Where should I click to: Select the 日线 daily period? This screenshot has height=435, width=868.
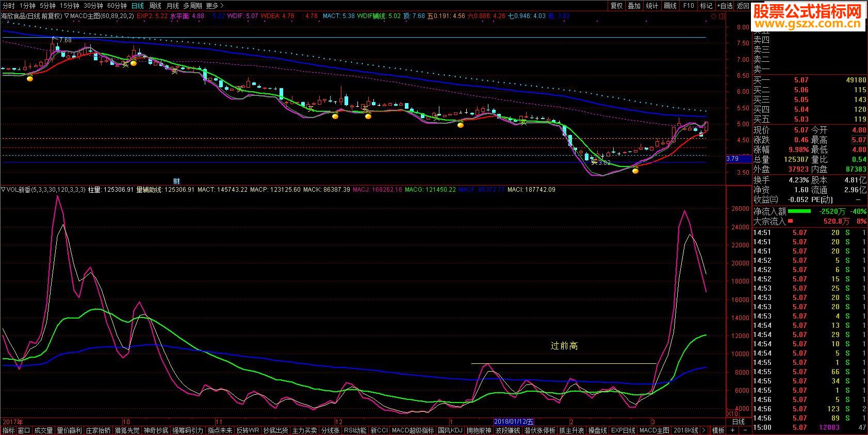138,6
